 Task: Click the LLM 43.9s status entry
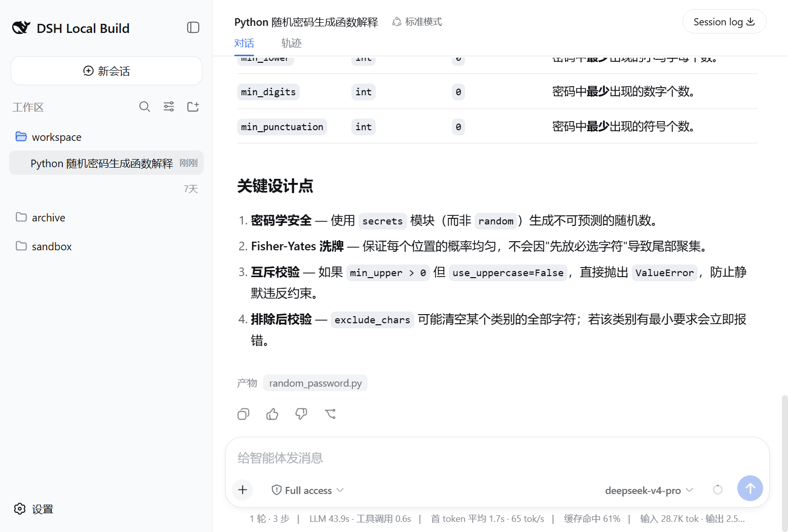coord(329,518)
